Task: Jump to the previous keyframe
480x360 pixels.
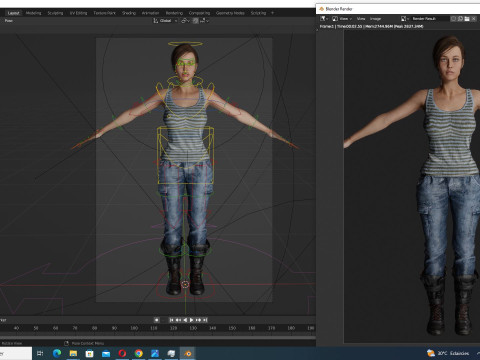Action: coord(178,320)
